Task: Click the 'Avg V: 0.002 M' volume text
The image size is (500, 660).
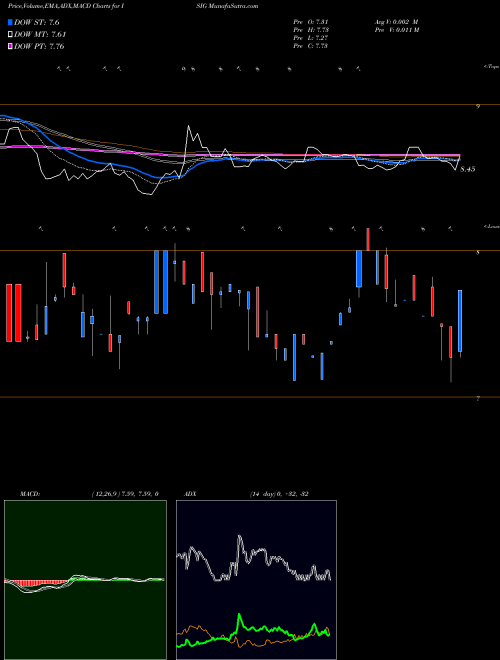Action: [396, 22]
